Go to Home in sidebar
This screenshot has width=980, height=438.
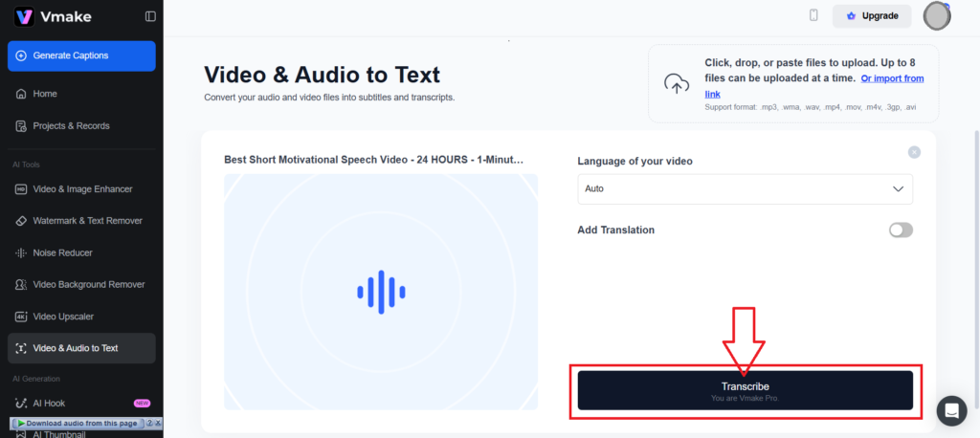point(45,94)
